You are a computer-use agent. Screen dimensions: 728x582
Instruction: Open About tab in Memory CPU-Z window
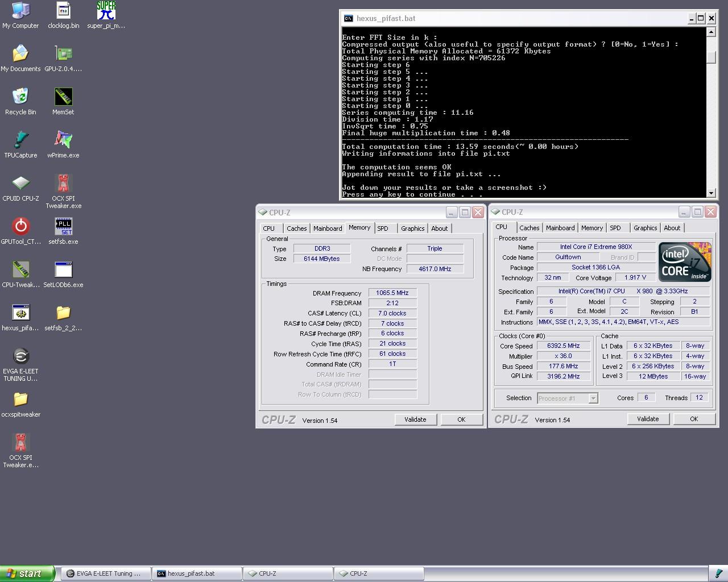[439, 228]
